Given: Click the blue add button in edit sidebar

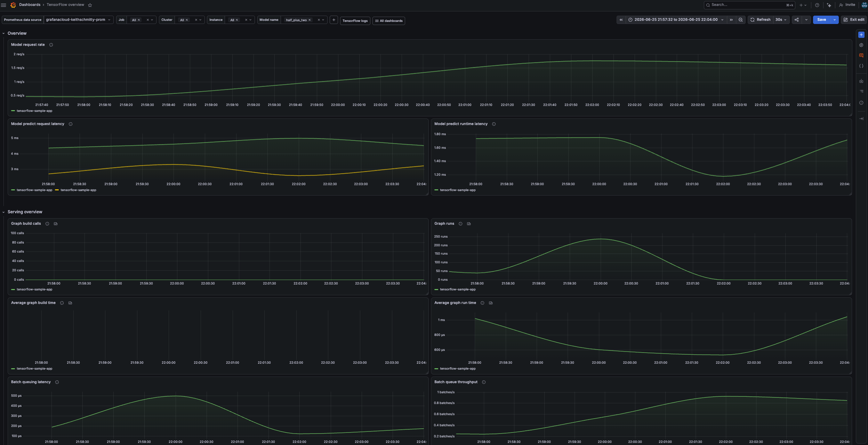Looking at the screenshot, I should point(861,35).
